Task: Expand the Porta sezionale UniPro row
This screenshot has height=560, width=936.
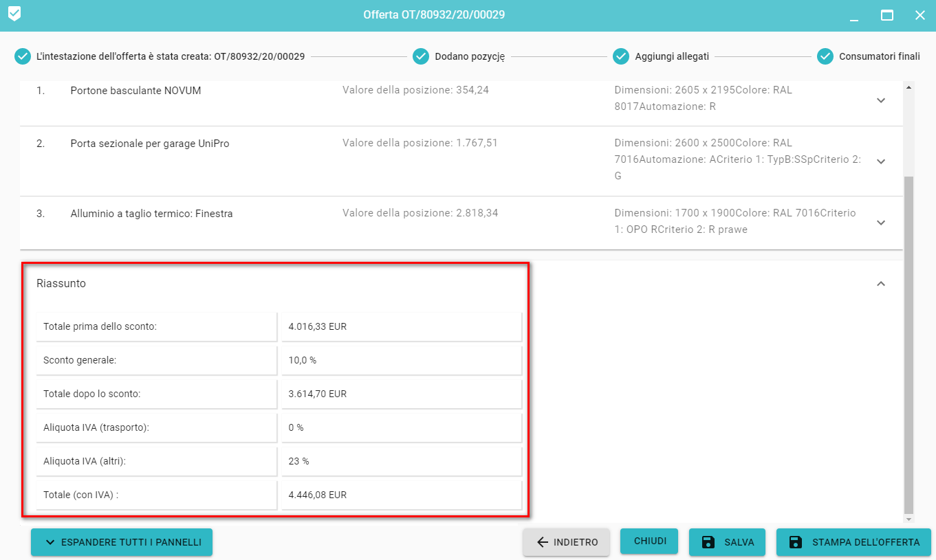Action: [x=880, y=161]
